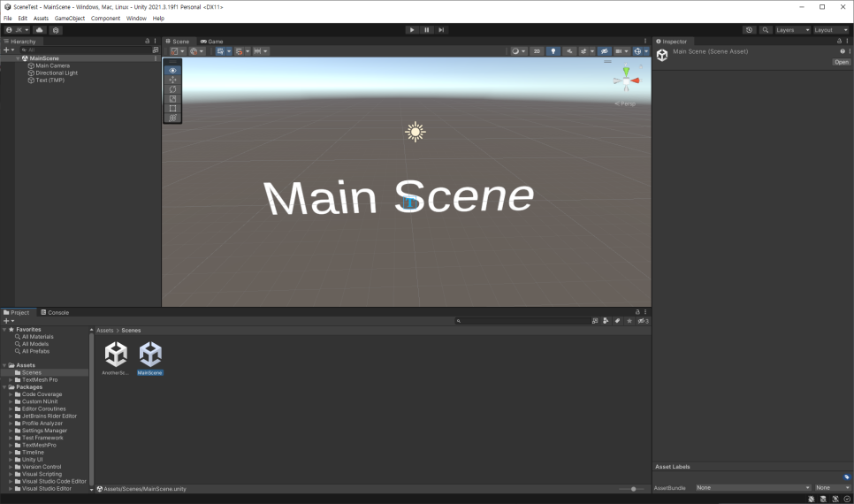Select the Move tool in scene overlay

[172, 80]
